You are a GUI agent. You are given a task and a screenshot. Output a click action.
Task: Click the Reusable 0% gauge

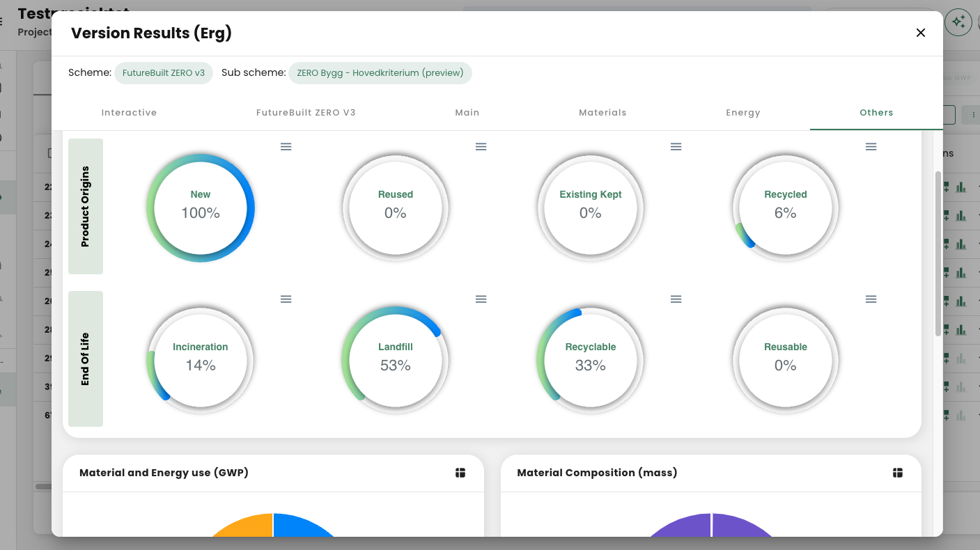(x=786, y=360)
